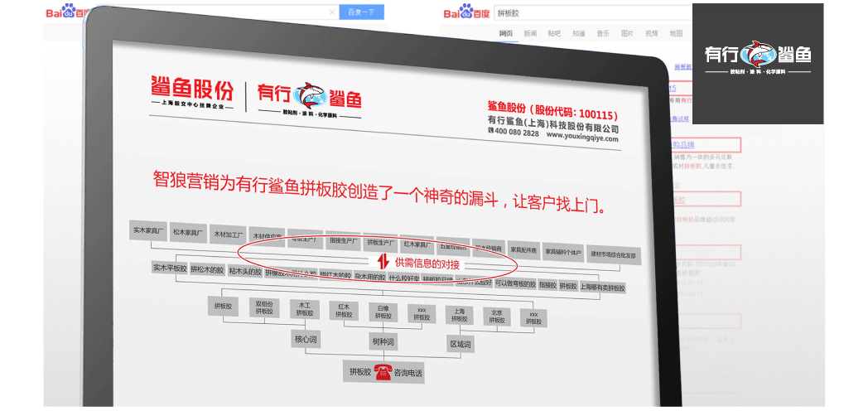Image resolution: width=868 pixels, height=411 pixels.
Task: Open the 地图 tab
Action: point(676,33)
